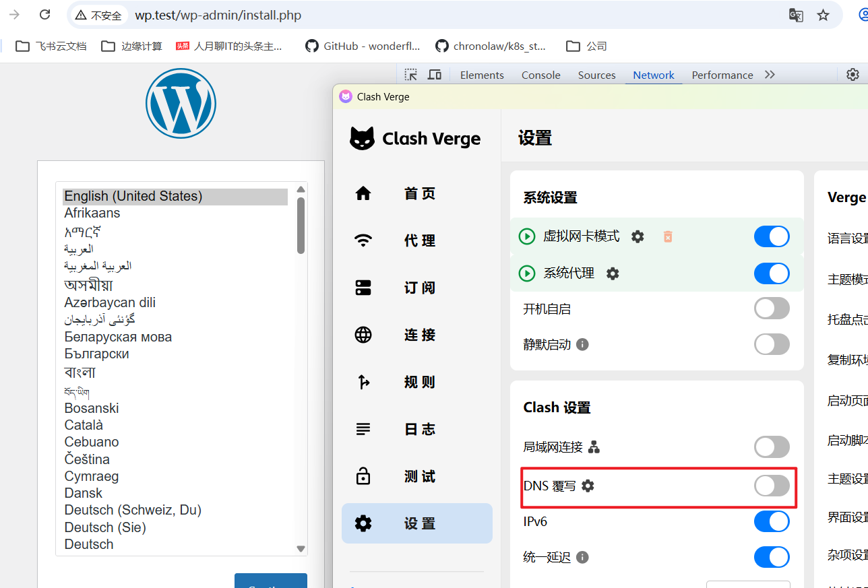Select Deutsch (Schweiz, Du) language
868x588 pixels.
tap(175, 510)
